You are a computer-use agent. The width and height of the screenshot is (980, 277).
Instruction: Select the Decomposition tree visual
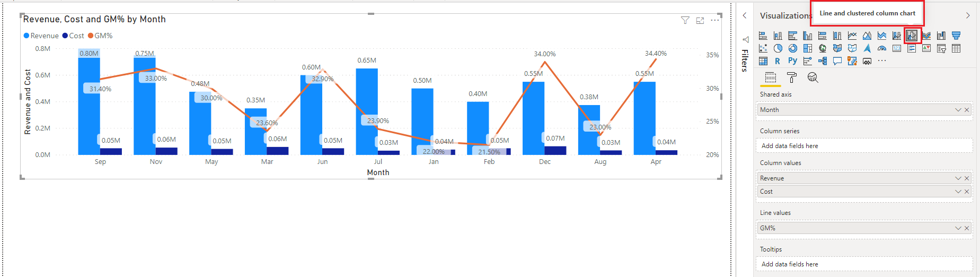coord(822,61)
